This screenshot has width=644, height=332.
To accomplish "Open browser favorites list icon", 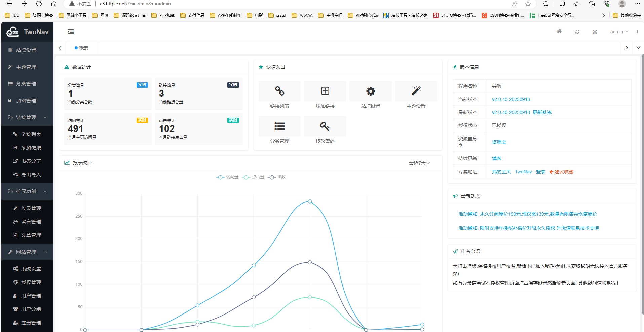I will pos(577,4).
